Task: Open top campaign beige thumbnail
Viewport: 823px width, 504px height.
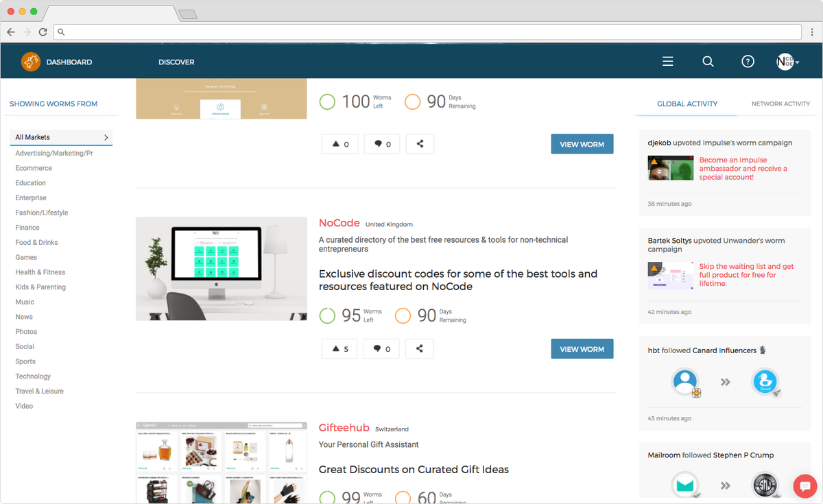Action: click(x=222, y=99)
